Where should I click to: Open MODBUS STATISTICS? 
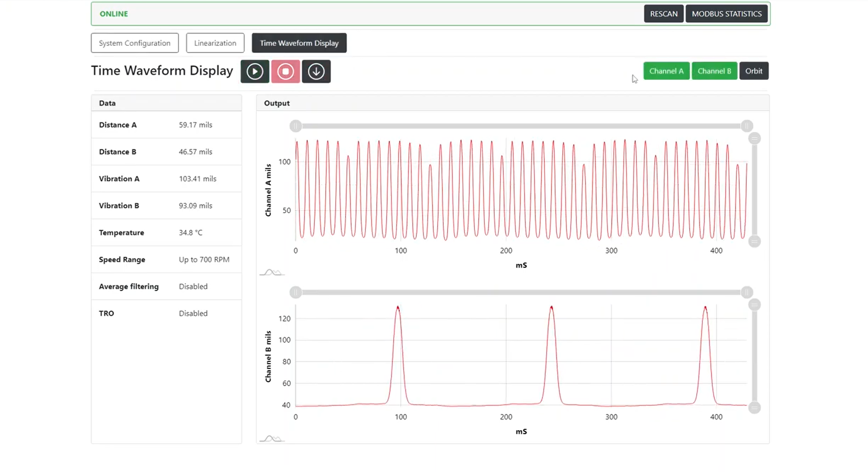(726, 14)
